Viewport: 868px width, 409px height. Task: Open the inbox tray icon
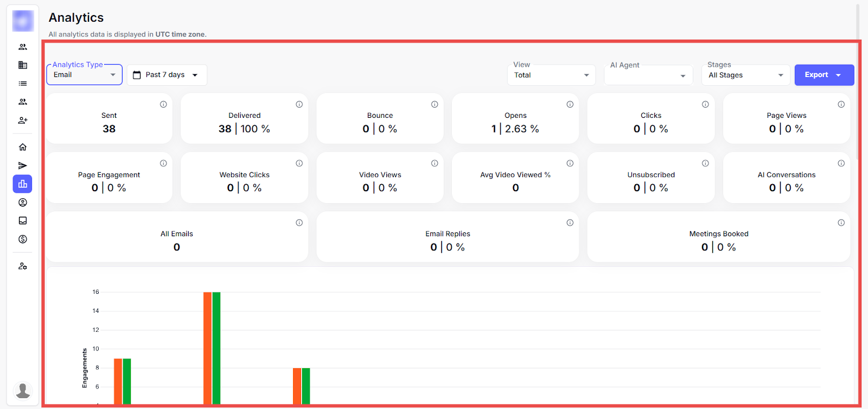click(x=23, y=221)
